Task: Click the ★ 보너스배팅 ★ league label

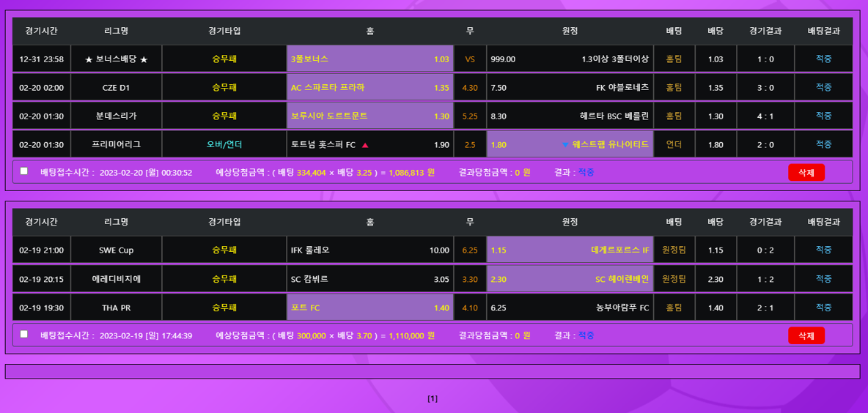Action: click(116, 59)
